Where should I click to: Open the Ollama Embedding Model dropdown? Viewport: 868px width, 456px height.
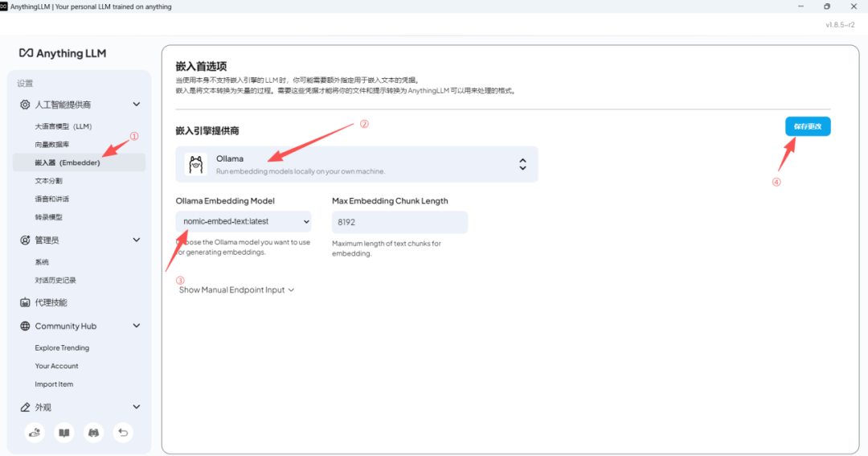tap(244, 222)
